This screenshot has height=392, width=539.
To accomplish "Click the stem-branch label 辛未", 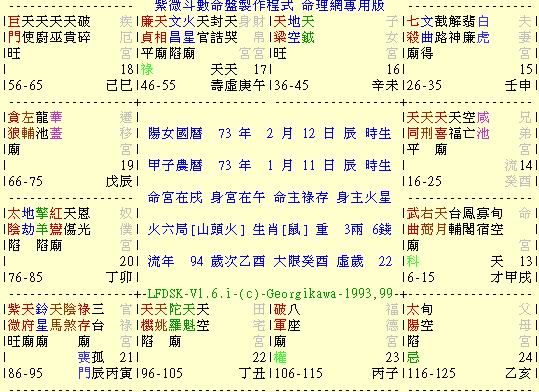I will (385, 85).
